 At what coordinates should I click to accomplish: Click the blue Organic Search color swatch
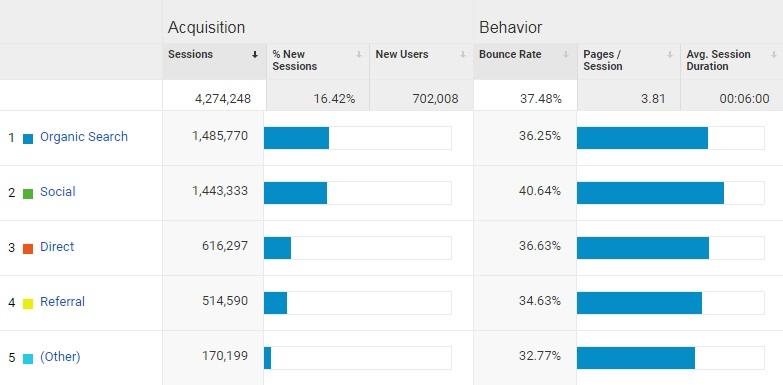click(28, 139)
